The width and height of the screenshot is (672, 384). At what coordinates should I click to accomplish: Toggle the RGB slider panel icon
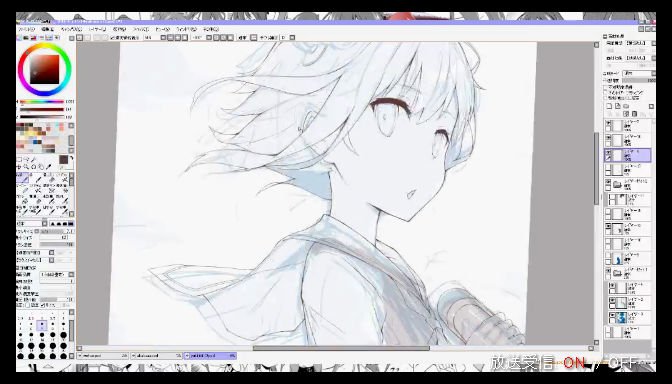point(26,38)
